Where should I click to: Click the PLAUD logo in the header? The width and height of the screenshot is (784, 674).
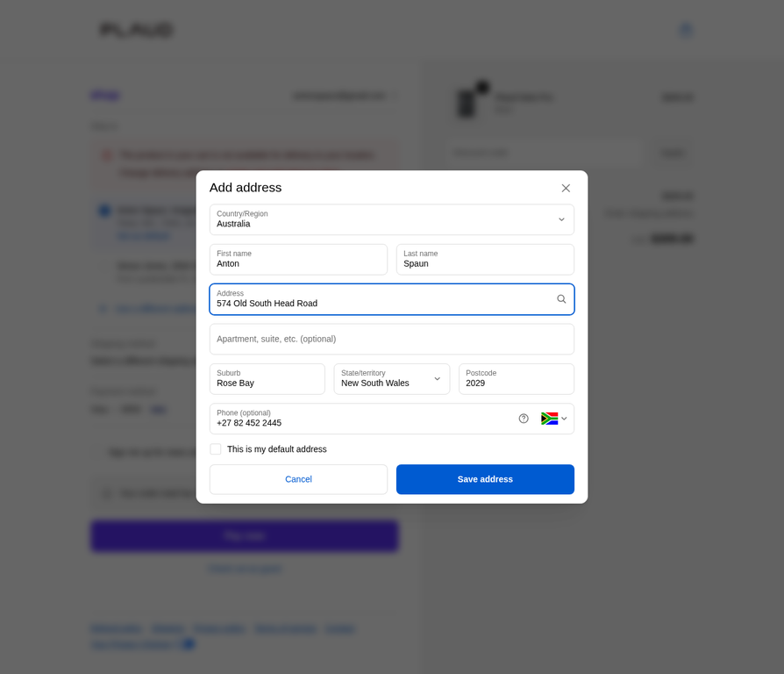click(x=134, y=29)
